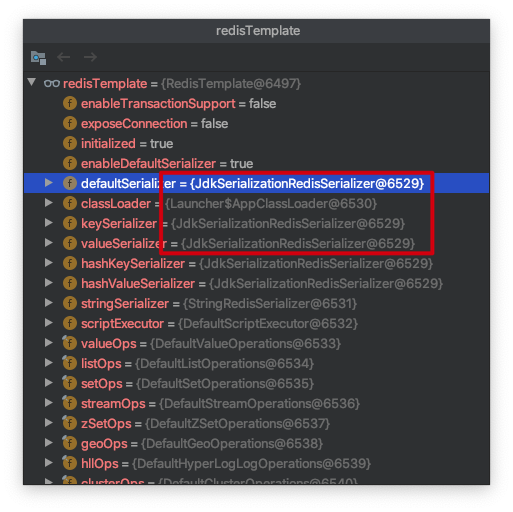The height and width of the screenshot is (512, 513).
Task: Expand the classLoader node
Action: coord(49,203)
